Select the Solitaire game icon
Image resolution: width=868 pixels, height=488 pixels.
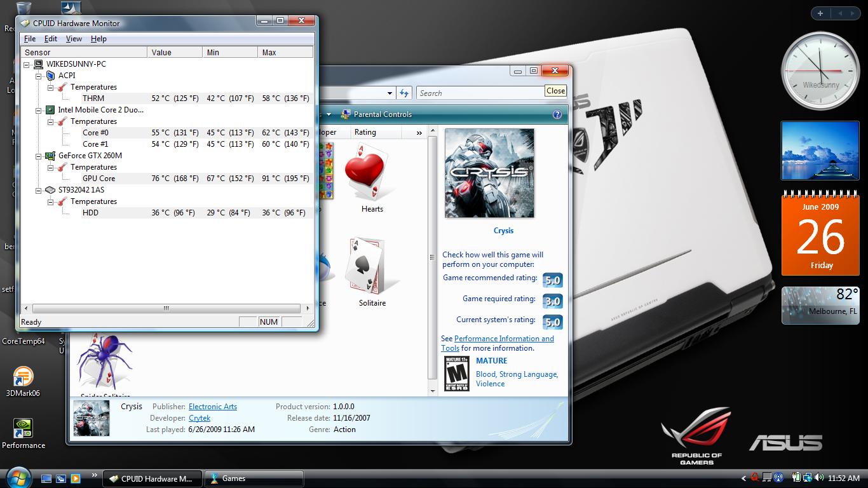point(372,267)
